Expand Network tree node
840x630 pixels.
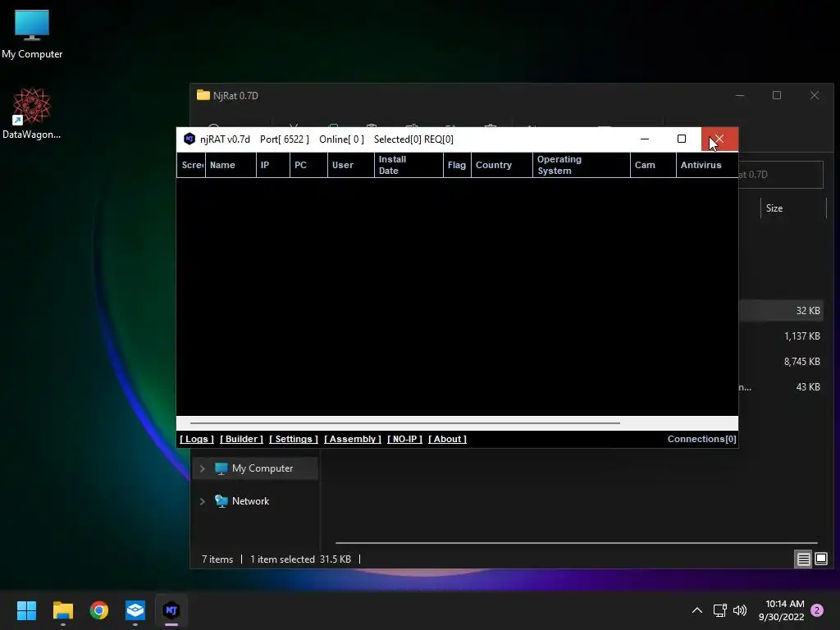[x=203, y=501]
